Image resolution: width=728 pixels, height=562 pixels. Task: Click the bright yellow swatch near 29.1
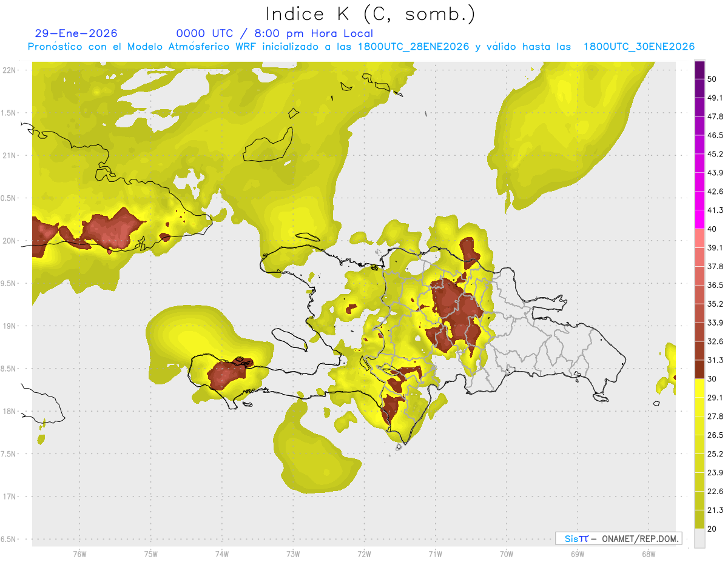[699, 387]
